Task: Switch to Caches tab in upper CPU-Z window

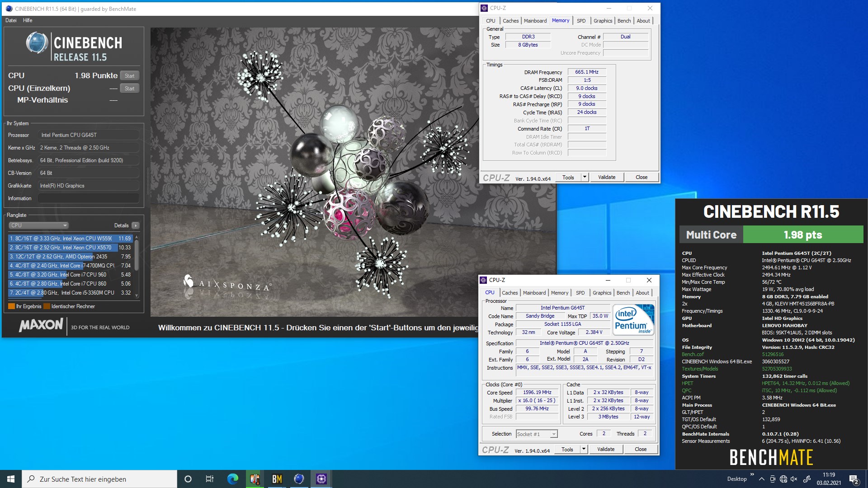Action: click(x=510, y=21)
